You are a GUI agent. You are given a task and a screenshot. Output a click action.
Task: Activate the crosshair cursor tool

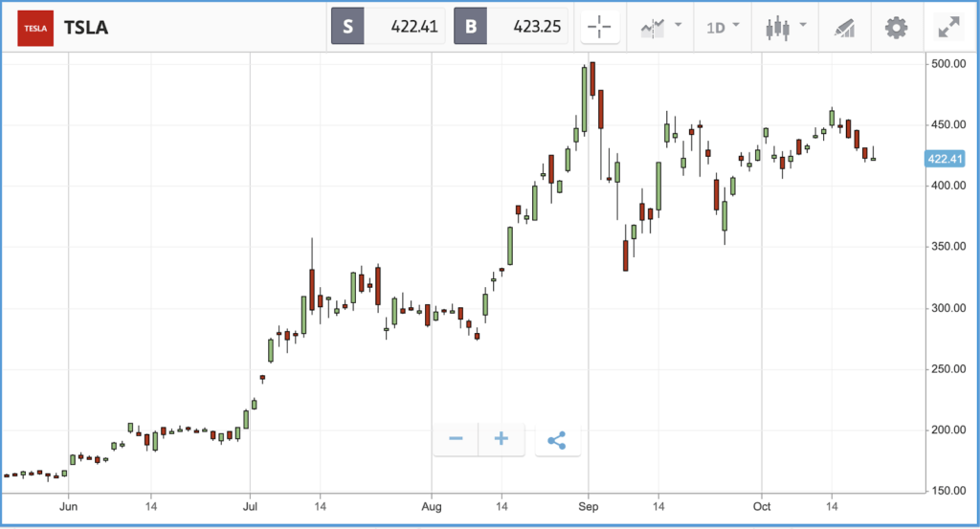599,27
